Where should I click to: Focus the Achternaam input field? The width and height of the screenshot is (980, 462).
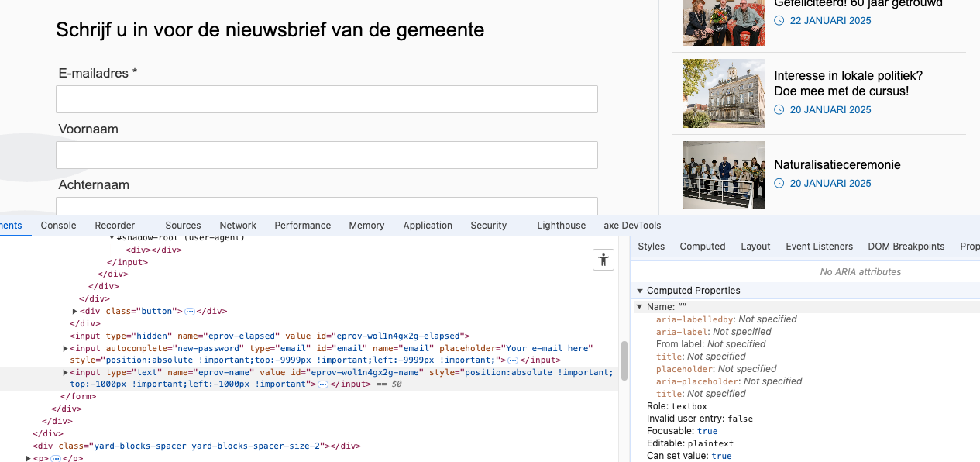(x=327, y=206)
